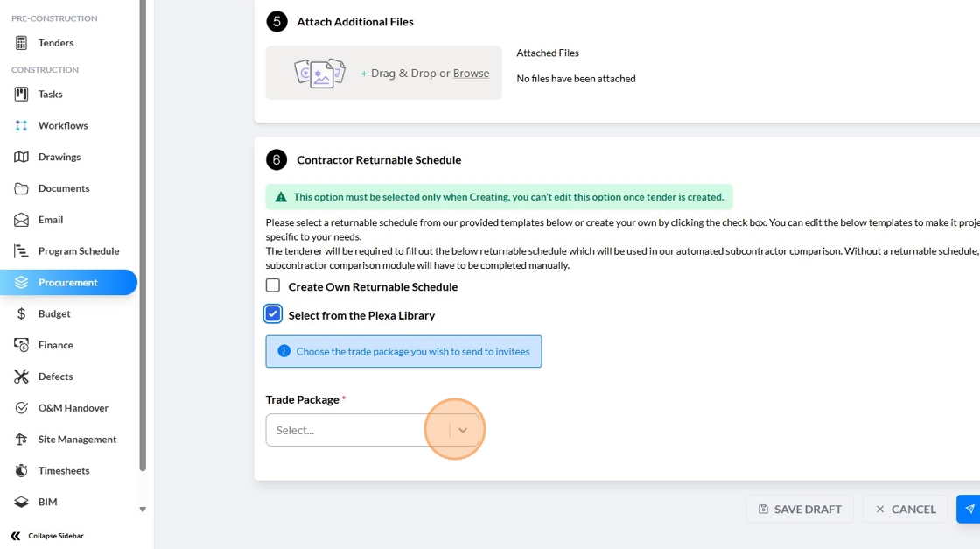Click the Drawings map icon

(22, 157)
